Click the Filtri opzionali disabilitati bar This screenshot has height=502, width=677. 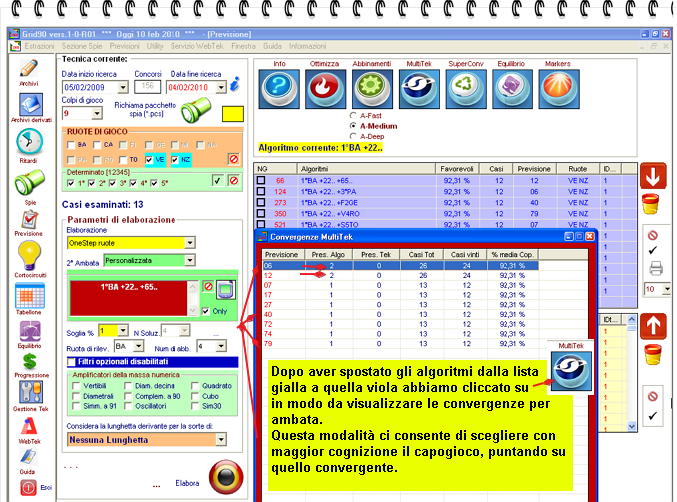pos(152,362)
